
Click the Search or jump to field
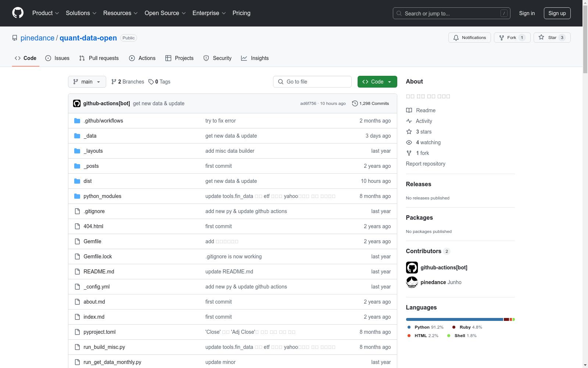[452, 13]
